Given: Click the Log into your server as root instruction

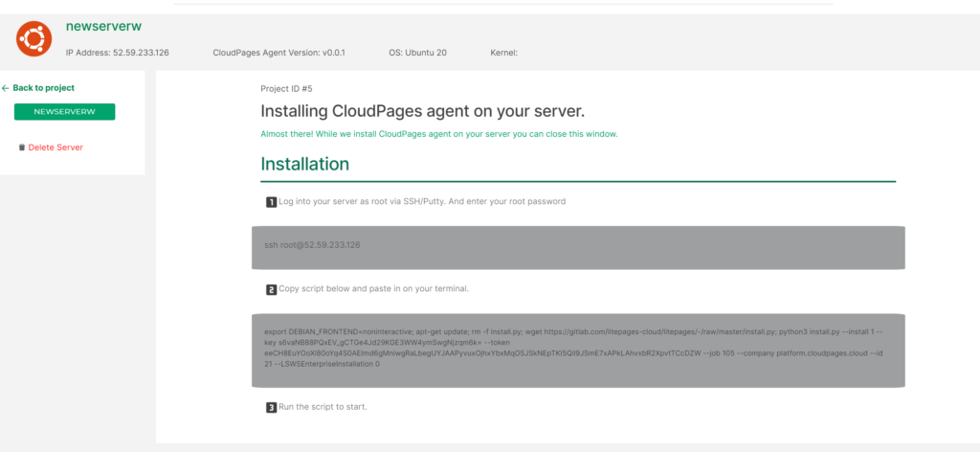Looking at the screenshot, I should (422, 202).
